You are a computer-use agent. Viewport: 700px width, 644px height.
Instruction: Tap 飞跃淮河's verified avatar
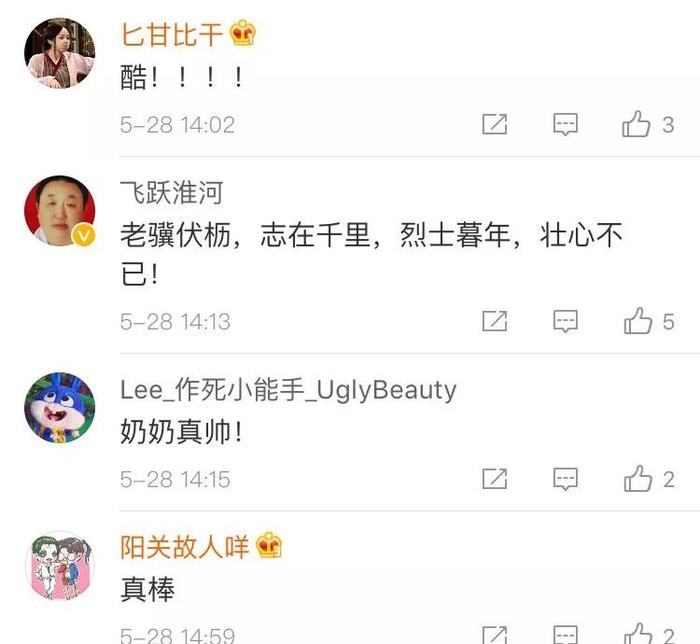pos(59,211)
